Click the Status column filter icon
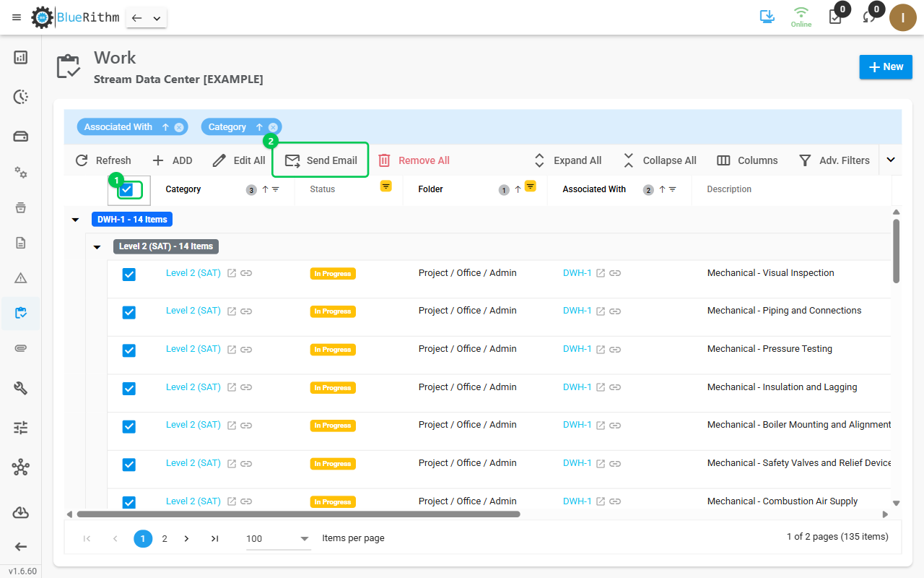 click(386, 186)
